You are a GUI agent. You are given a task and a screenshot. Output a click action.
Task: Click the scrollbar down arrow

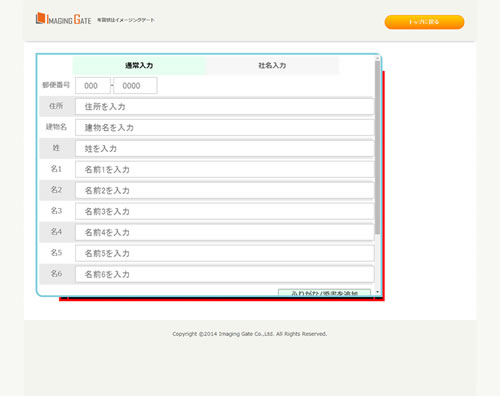pos(377,292)
